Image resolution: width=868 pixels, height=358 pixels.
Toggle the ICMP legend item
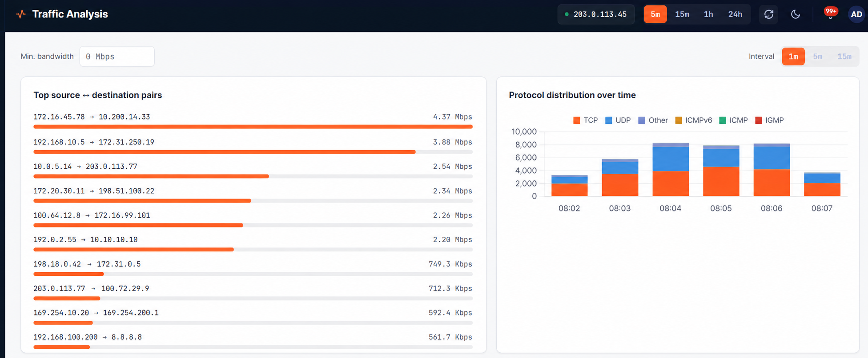pyautogui.click(x=734, y=120)
